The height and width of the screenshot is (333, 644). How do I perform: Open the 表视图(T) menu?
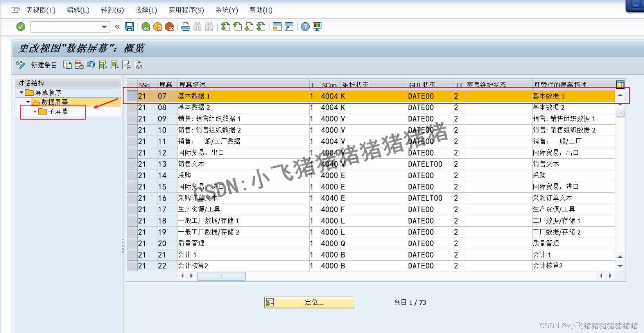coord(41,10)
